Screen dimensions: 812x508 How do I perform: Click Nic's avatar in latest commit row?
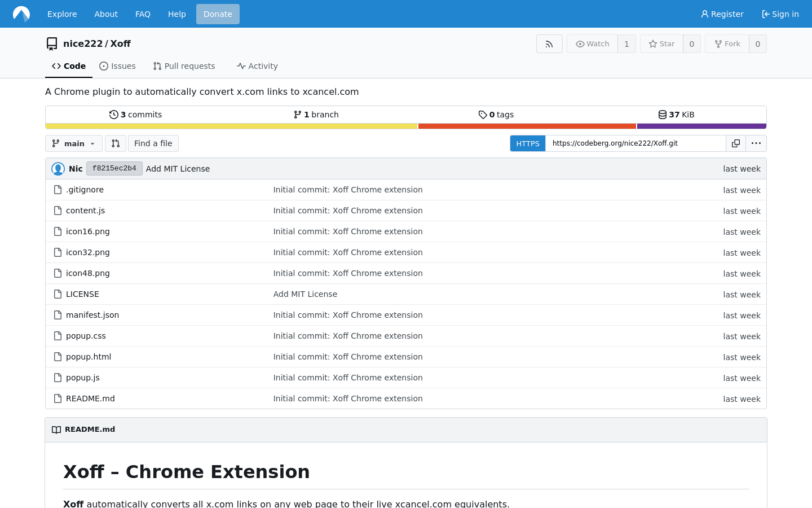point(58,169)
